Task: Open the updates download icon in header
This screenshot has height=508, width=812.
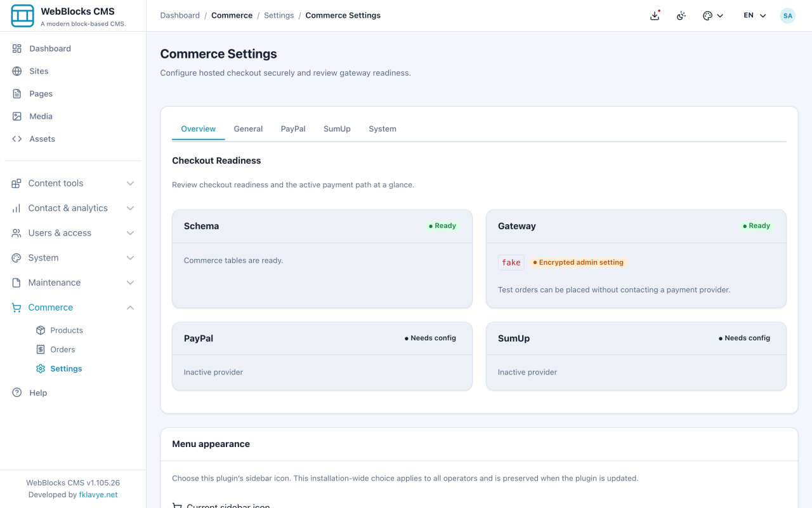Action: (655, 16)
